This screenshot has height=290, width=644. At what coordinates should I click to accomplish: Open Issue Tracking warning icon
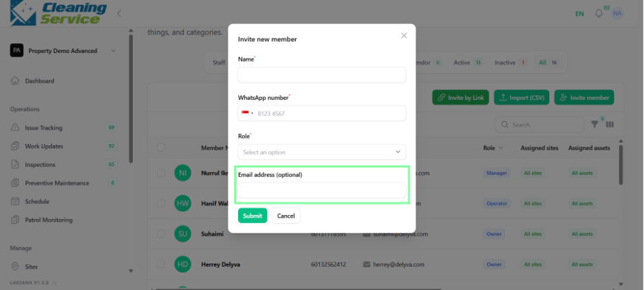pyautogui.click(x=14, y=127)
